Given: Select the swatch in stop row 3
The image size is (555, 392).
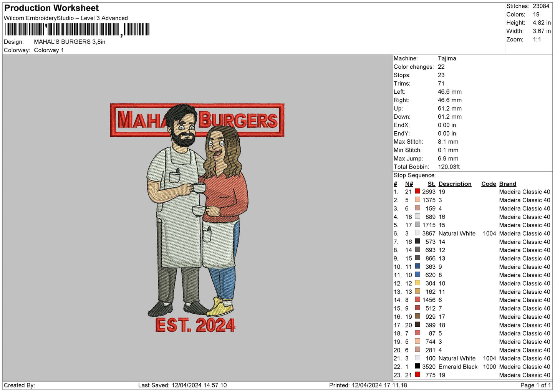Looking at the screenshot, I should [417, 208].
